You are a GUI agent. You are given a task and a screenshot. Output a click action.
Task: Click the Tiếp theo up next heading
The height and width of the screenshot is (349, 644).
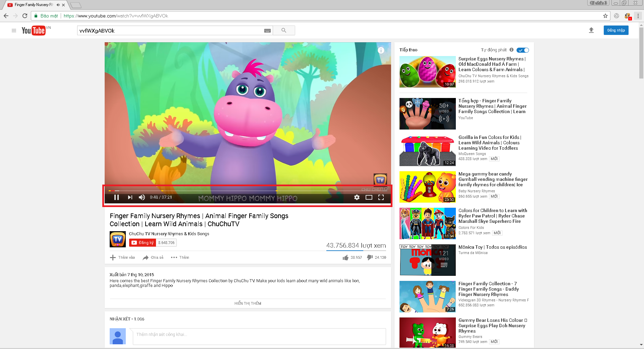(408, 50)
